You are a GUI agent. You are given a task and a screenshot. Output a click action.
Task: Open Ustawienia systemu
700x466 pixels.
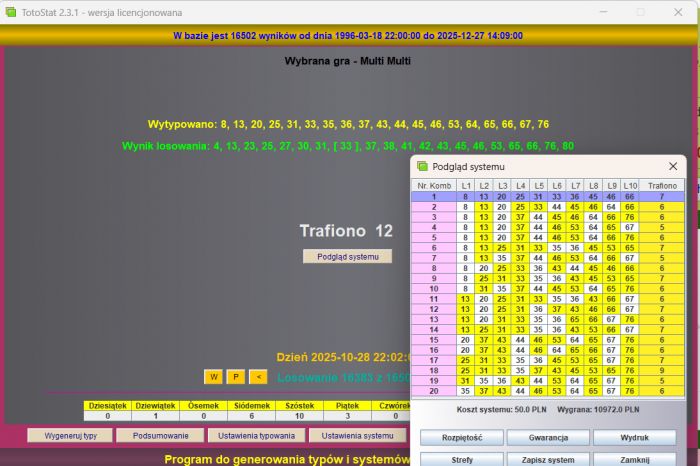click(x=358, y=436)
